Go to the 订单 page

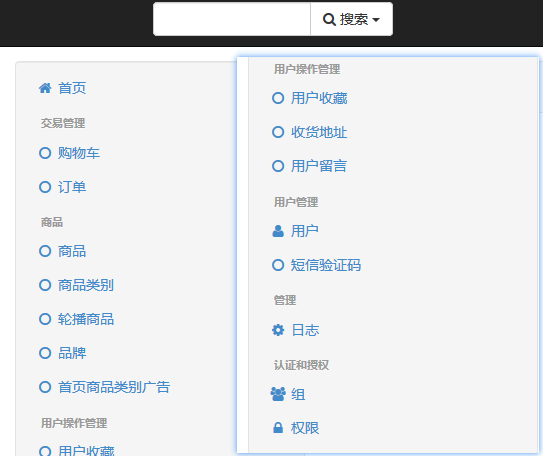72,187
